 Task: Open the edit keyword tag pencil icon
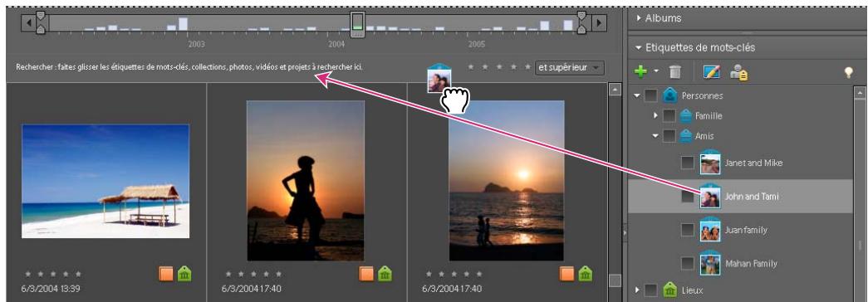(x=710, y=72)
